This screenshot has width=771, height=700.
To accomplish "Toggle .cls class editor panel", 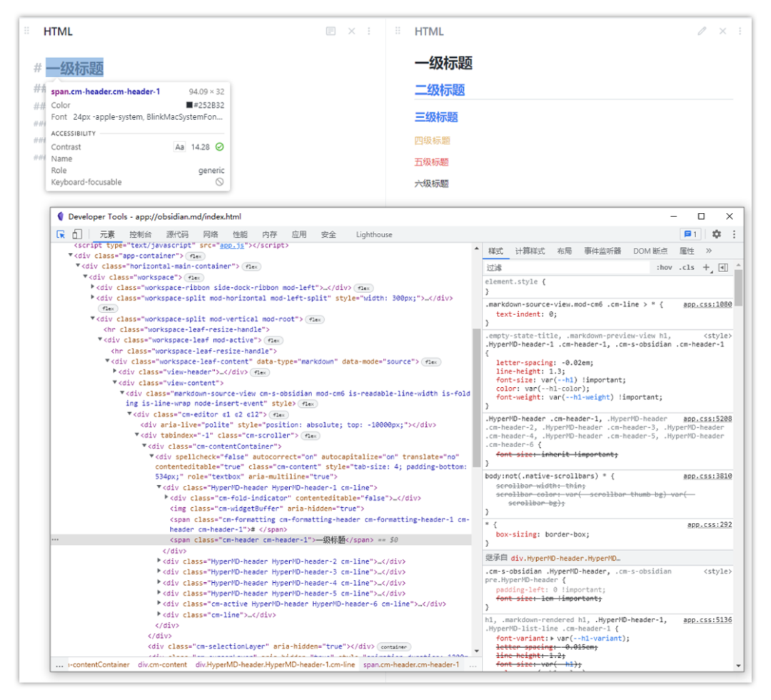I will [x=687, y=268].
